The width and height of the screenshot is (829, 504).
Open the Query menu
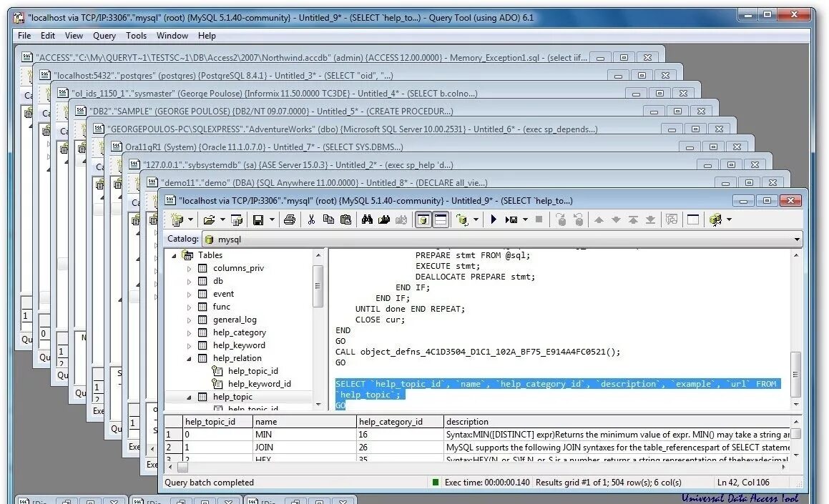[x=104, y=36]
